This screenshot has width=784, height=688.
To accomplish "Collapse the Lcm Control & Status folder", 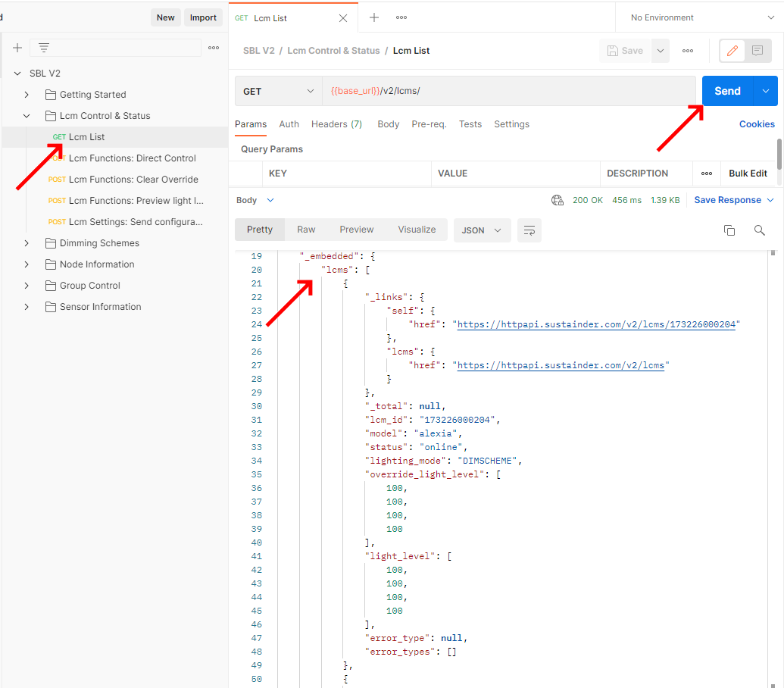I will point(27,116).
